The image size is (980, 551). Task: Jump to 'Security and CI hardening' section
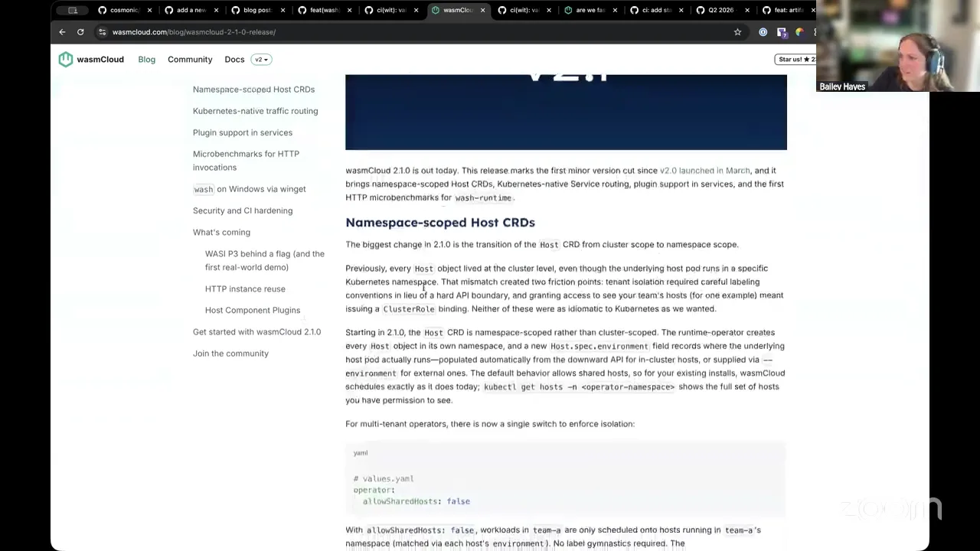pos(243,210)
